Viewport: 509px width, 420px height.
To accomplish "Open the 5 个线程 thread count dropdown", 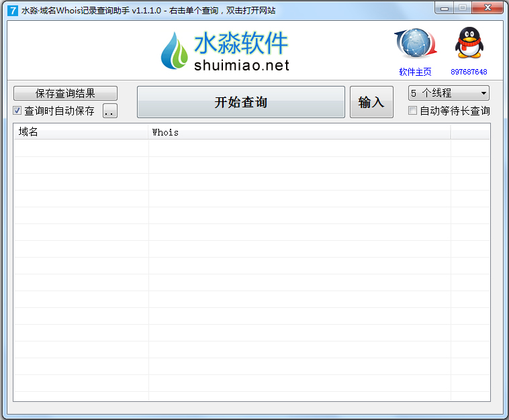I will pyautogui.click(x=449, y=93).
